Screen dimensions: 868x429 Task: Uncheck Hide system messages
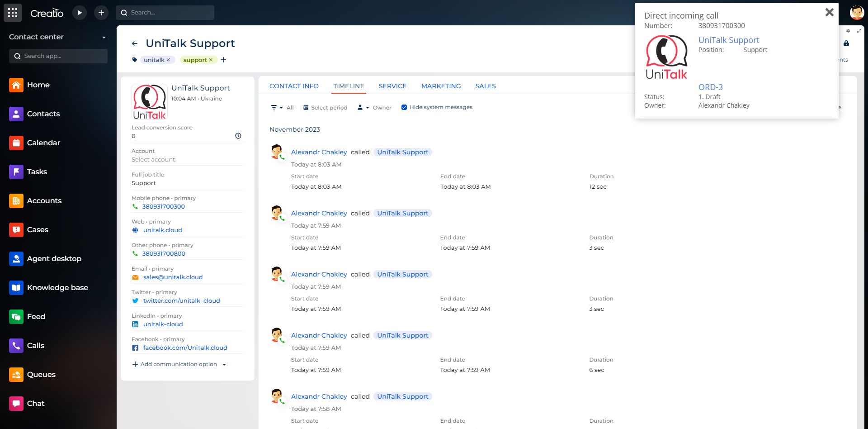(404, 107)
